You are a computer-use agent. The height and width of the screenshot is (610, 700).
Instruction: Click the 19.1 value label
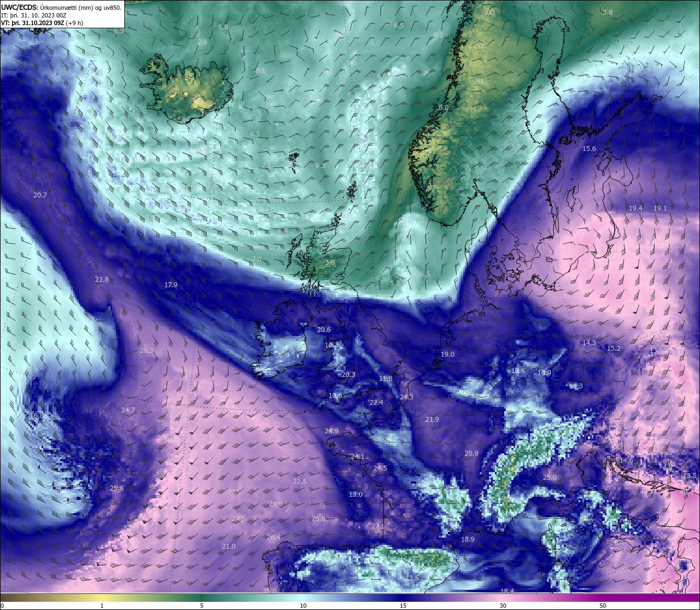point(660,208)
